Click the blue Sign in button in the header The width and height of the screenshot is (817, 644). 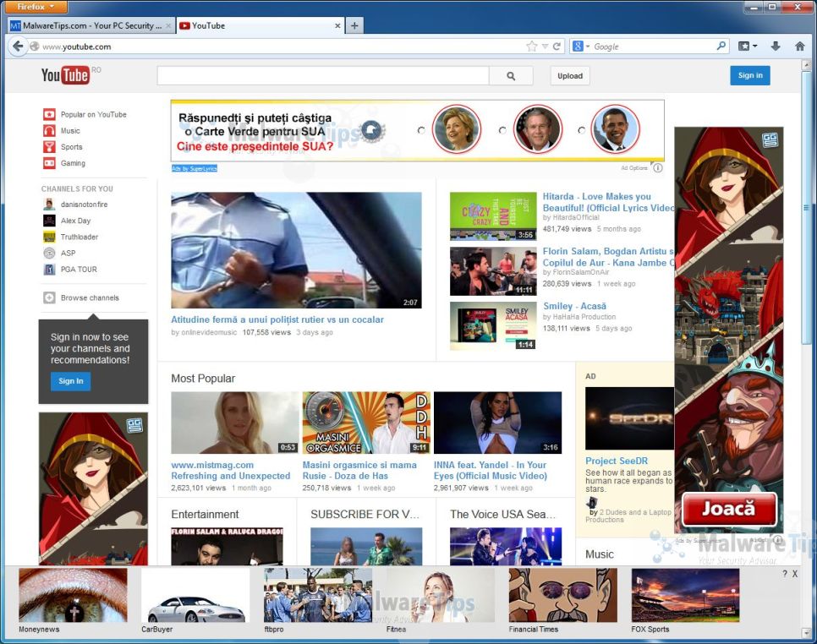click(x=750, y=75)
